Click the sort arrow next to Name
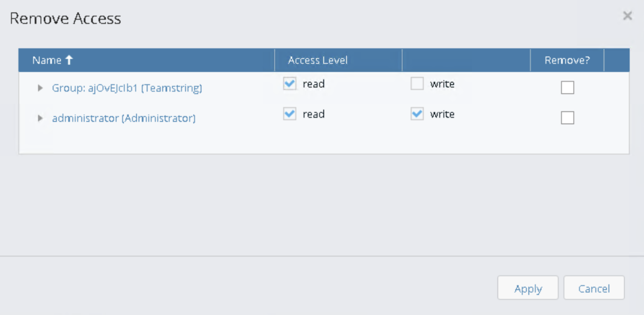The image size is (644, 315). [69, 60]
